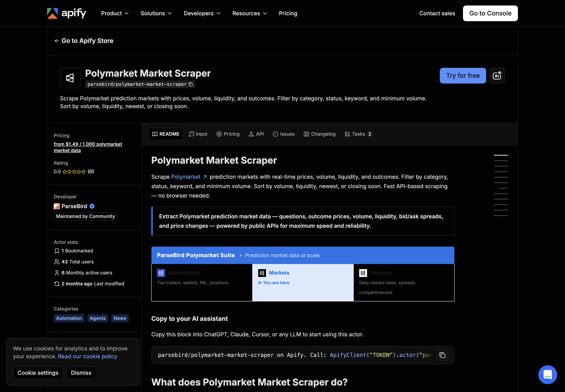
Task: Copy the AI assistant code block
Action: 442,355
